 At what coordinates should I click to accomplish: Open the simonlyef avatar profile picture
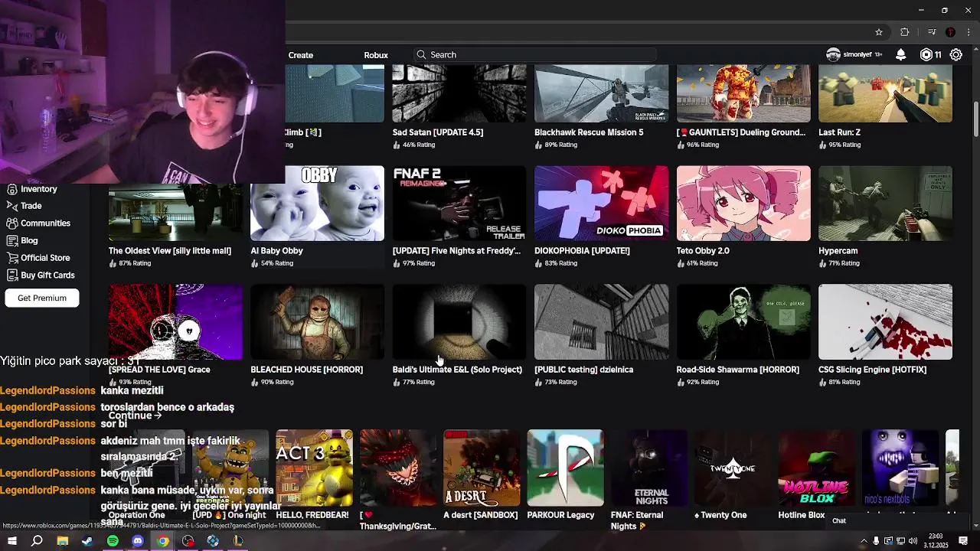(833, 54)
